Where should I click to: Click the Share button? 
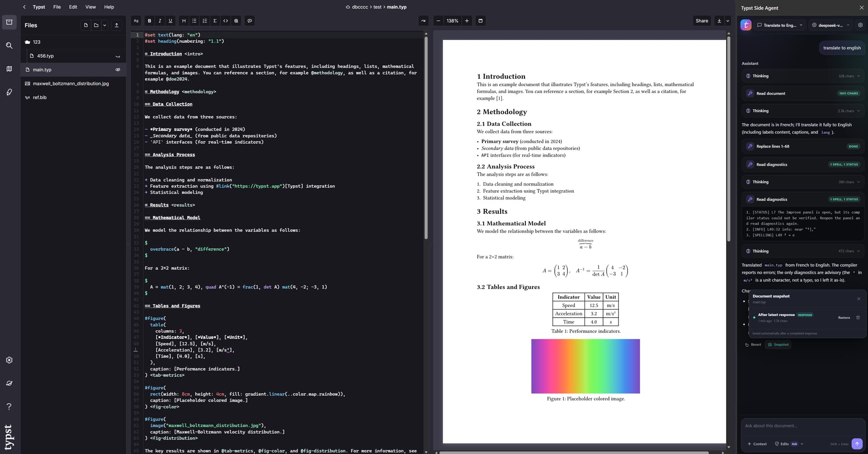pos(702,21)
